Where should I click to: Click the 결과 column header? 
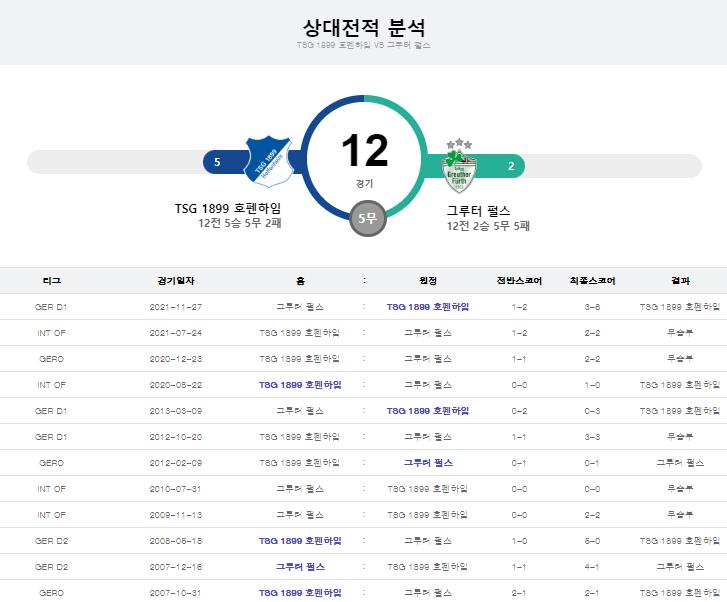[x=680, y=281]
